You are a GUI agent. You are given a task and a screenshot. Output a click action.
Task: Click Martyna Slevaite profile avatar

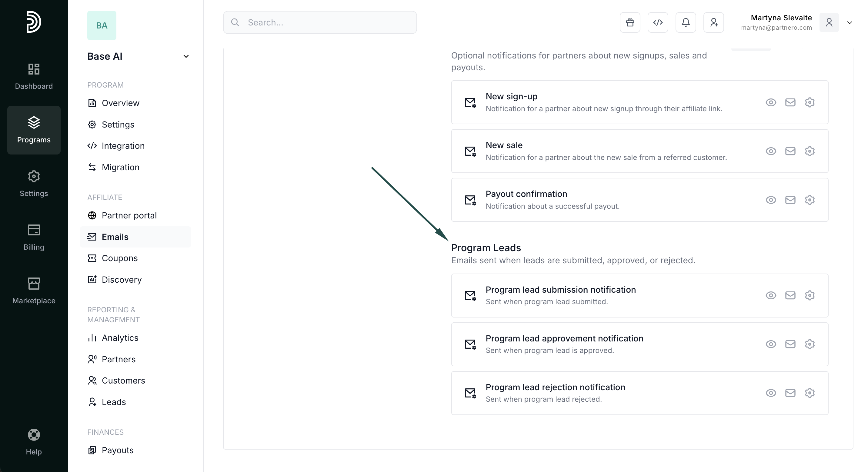click(x=829, y=23)
